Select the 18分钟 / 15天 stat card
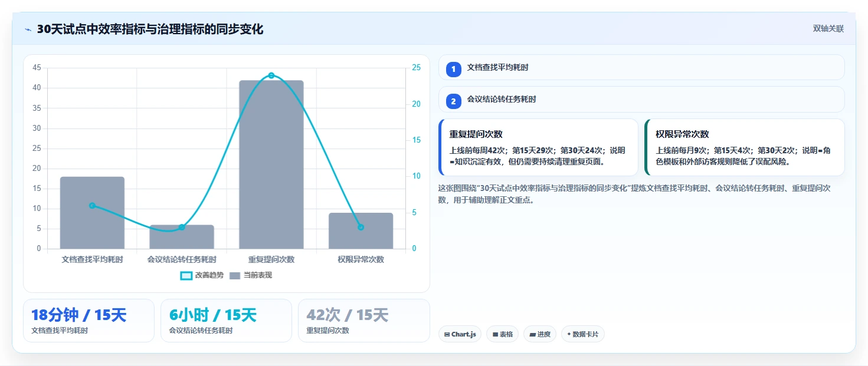Screen dimensions: 868x366 coord(89,321)
